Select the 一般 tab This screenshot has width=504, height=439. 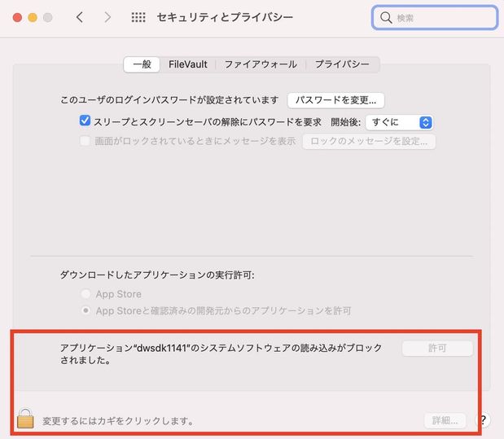(x=142, y=64)
